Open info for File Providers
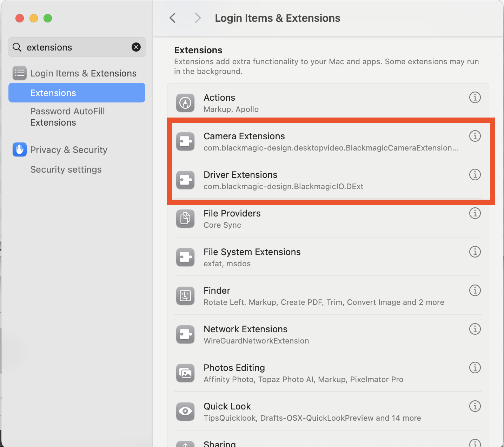This screenshot has width=504, height=447. [475, 213]
